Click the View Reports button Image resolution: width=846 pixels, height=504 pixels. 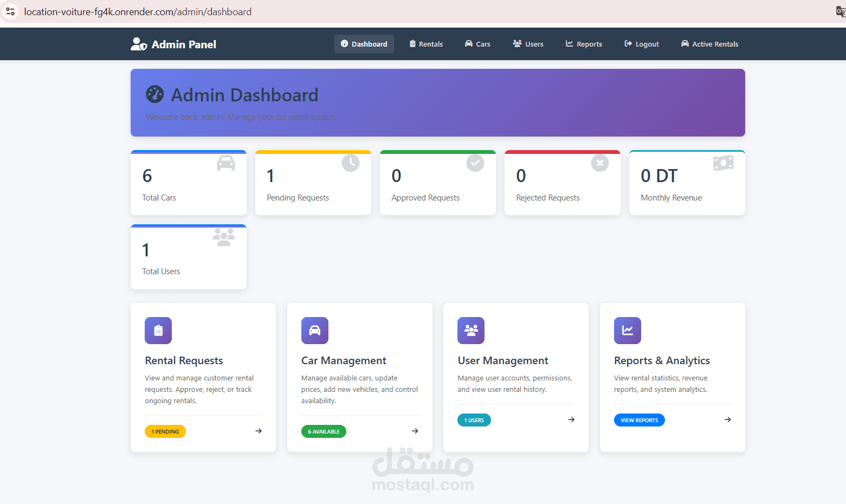[x=640, y=420]
